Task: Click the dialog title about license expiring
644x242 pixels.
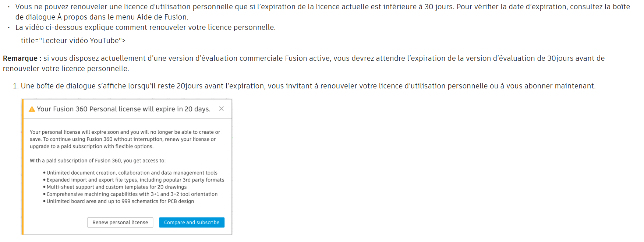Action: tap(124, 109)
